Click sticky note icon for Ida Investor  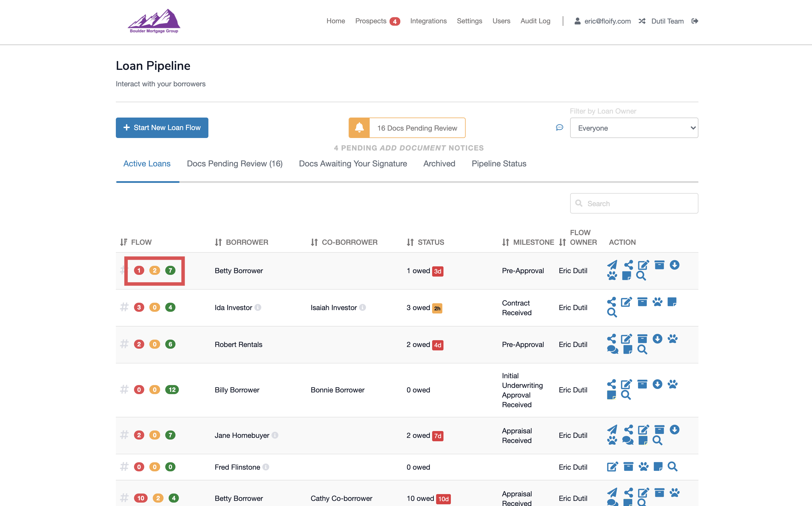pos(671,302)
